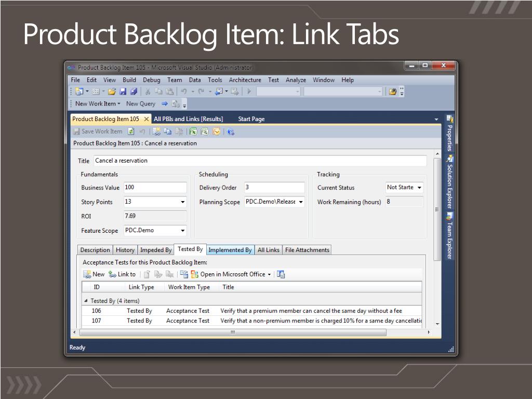532x399 pixels.
Task: Switch to the History tab
Action: [x=125, y=250]
